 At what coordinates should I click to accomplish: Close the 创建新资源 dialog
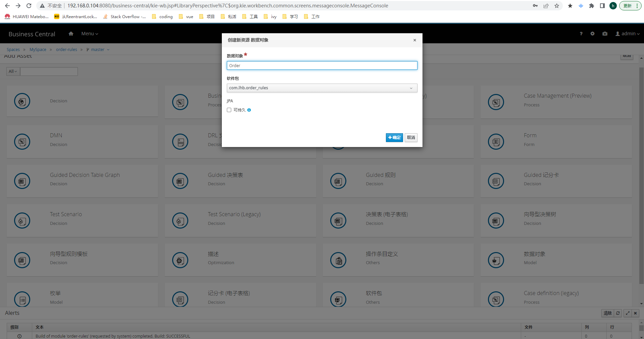(415, 40)
